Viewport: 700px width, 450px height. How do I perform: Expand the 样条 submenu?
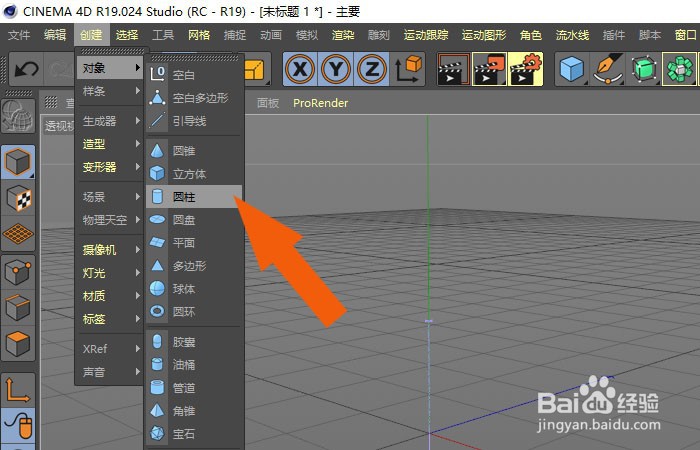click(x=110, y=91)
